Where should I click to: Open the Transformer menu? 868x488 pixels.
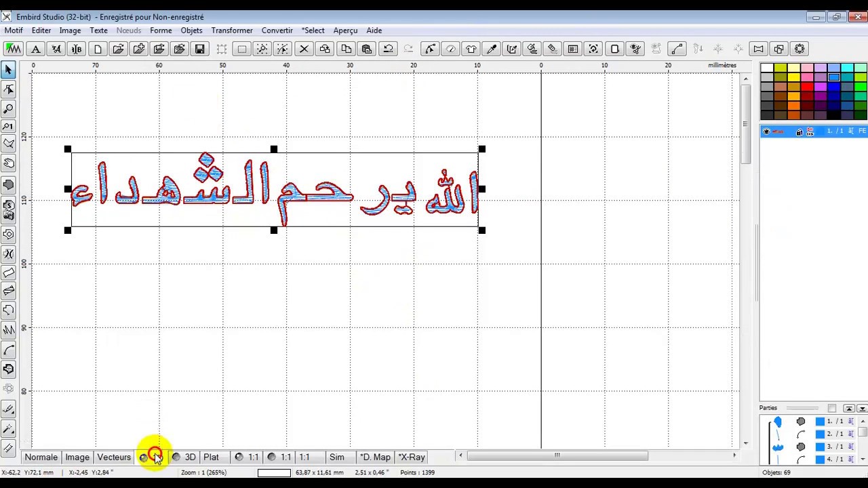(x=232, y=30)
